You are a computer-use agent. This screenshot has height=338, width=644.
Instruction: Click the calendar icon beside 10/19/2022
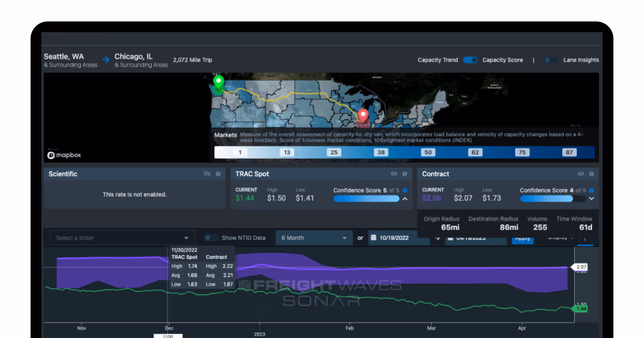tap(374, 238)
